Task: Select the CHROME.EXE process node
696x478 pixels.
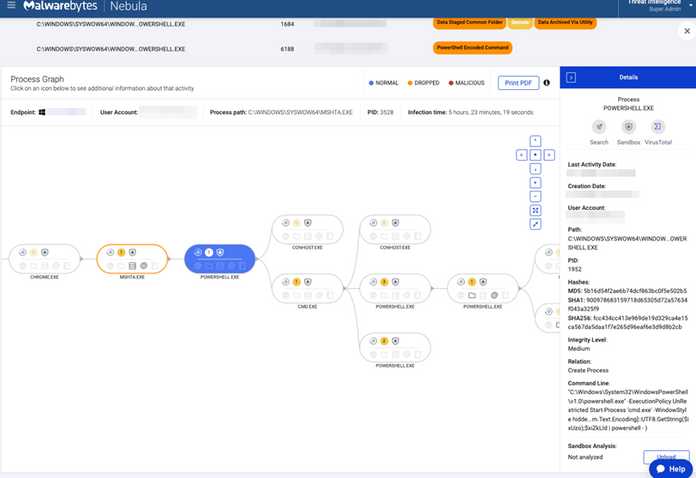Action: coord(44,259)
